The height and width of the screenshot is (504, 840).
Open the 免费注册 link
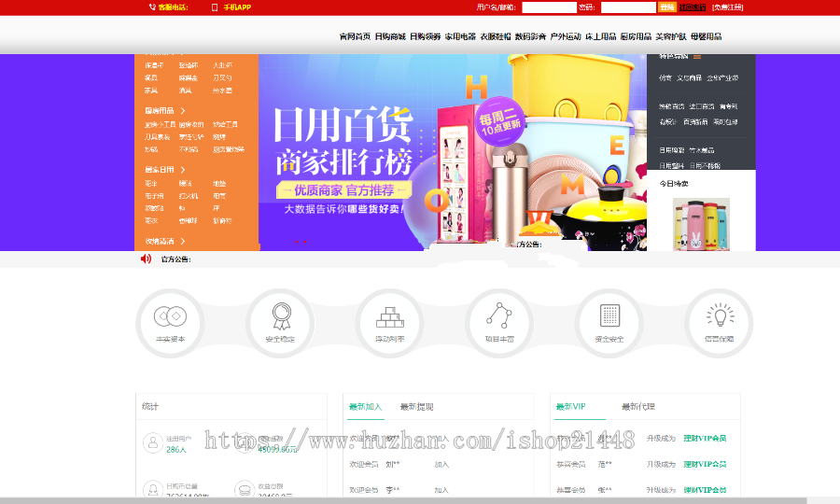click(727, 7)
